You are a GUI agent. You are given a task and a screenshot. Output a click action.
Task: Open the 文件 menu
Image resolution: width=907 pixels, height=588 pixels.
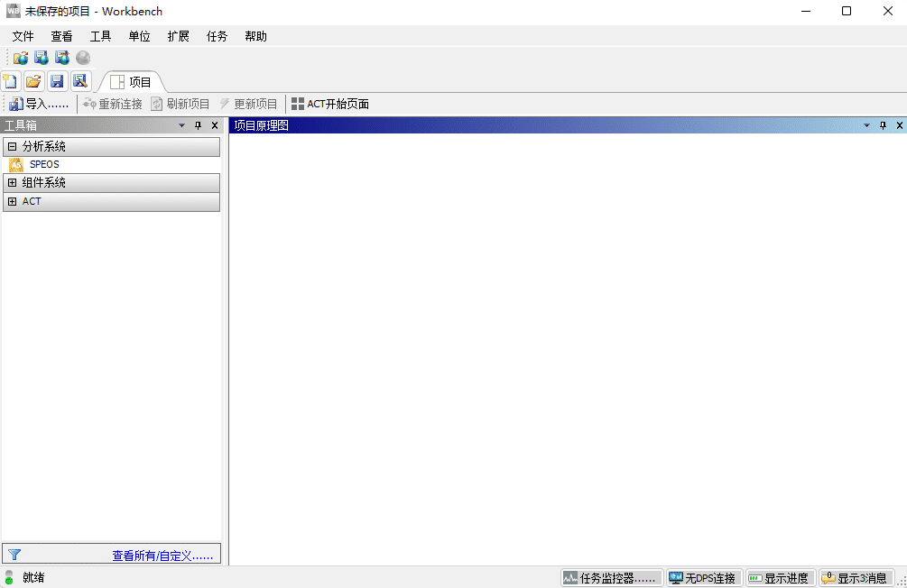(23, 36)
